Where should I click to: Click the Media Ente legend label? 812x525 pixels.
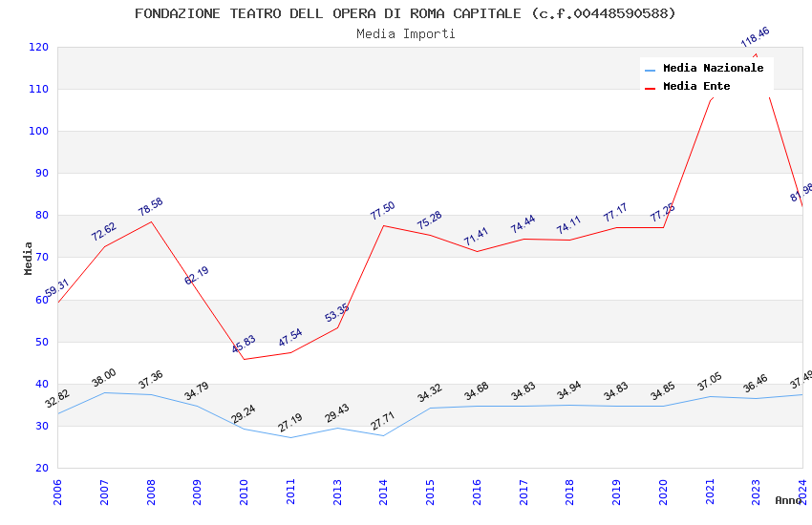point(696,86)
